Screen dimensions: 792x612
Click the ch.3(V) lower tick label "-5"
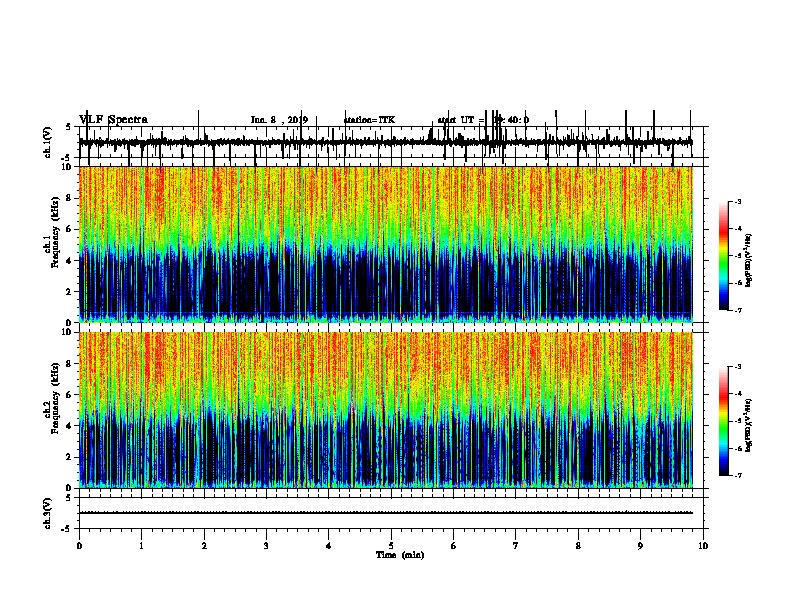tap(67, 529)
